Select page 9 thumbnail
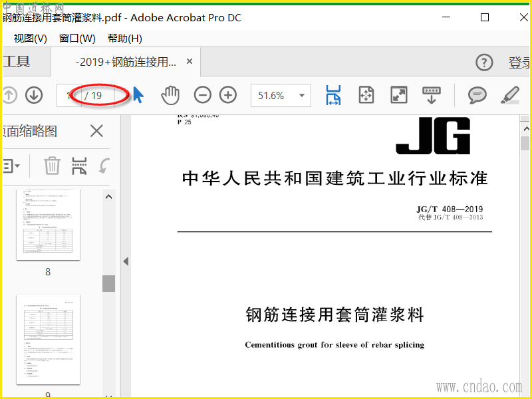Viewport: 532px width, 399px height. (48, 340)
